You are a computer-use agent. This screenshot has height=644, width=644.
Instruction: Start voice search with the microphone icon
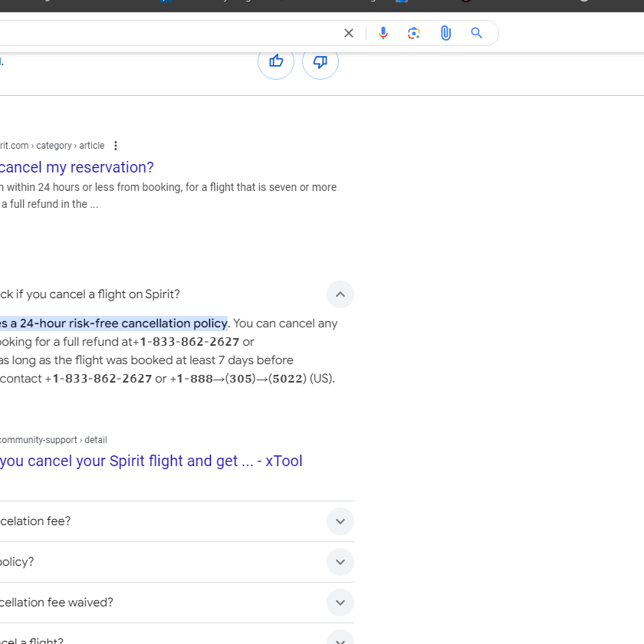click(383, 33)
